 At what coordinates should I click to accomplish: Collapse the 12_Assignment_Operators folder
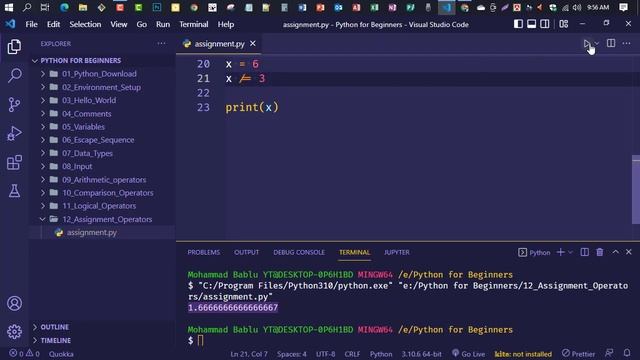[x=43, y=219]
